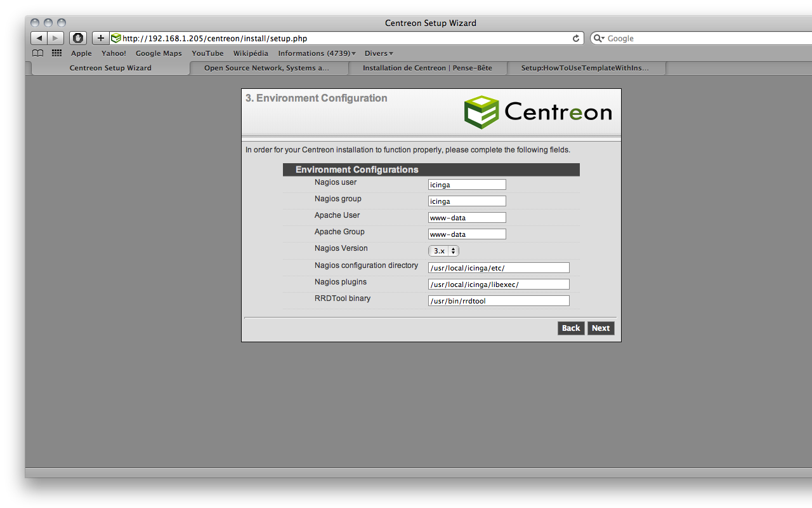Click the Apache User input field
This screenshot has width=812, height=508.
pos(467,218)
